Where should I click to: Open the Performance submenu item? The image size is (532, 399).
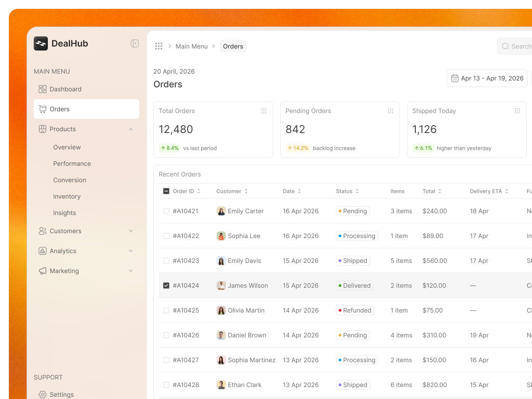point(72,164)
